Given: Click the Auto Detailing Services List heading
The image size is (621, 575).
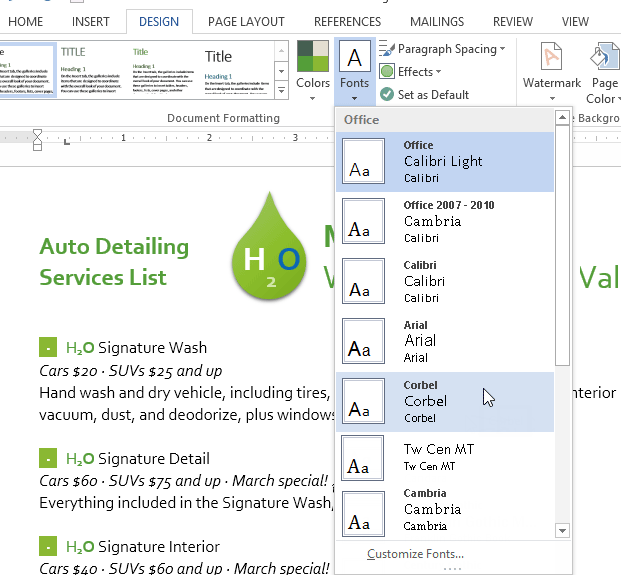Looking at the screenshot, I should click(x=114, y=261).
